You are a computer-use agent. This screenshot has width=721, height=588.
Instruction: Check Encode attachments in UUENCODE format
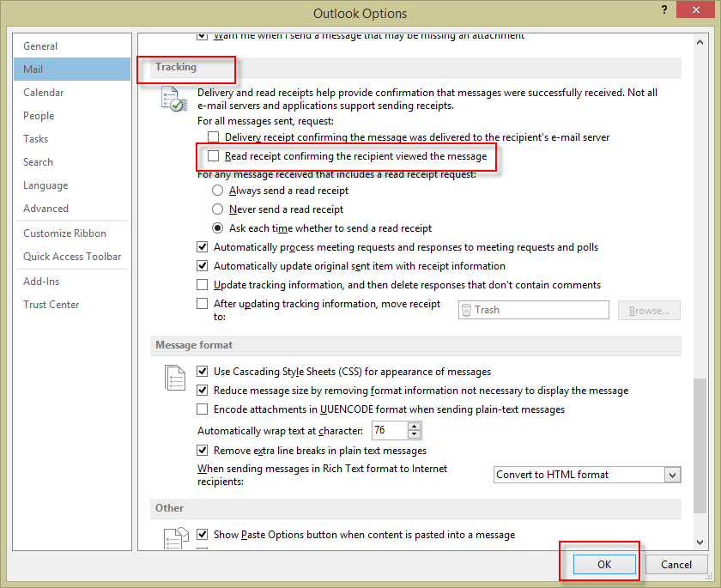coord(203,409)
